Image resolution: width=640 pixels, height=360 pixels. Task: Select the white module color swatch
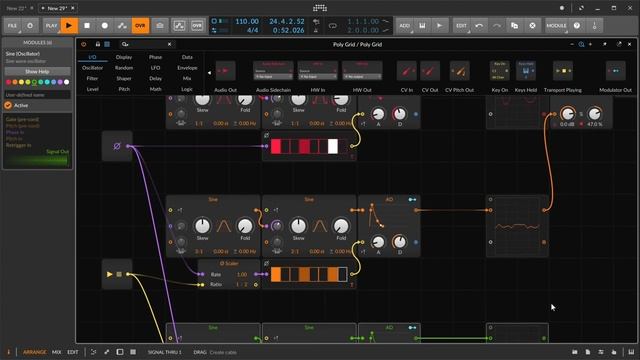click(67, 82)
